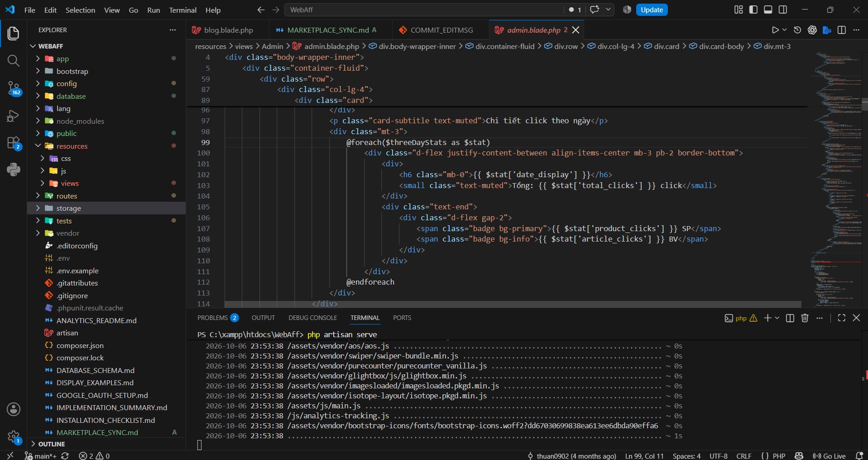
Task: Split the editor to the right
Action: (842, 30)
